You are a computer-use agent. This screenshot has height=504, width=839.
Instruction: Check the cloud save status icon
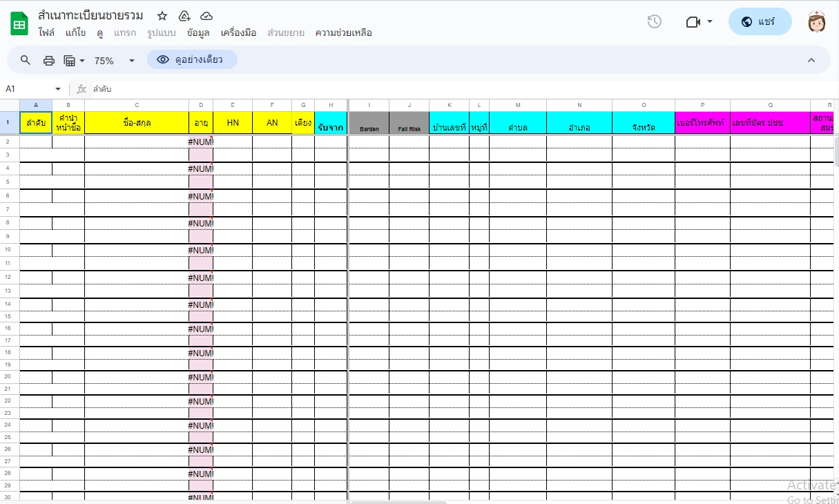tap(206, 16)
